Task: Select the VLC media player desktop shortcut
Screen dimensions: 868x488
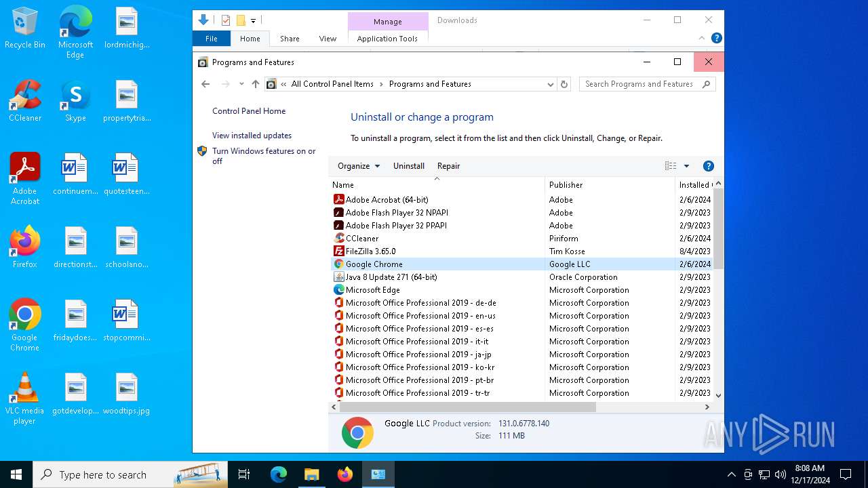Action: (25, 398)
